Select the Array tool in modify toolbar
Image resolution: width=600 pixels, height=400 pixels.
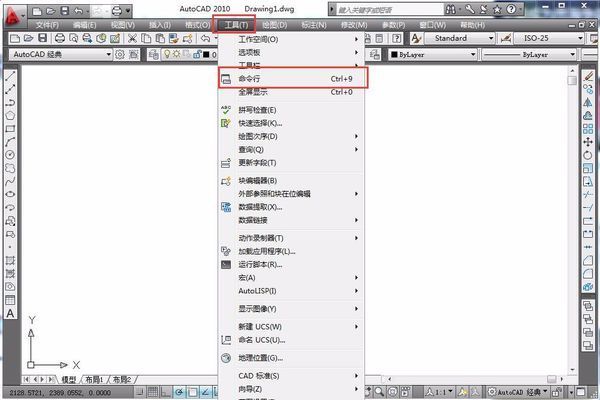coord(588,129)
